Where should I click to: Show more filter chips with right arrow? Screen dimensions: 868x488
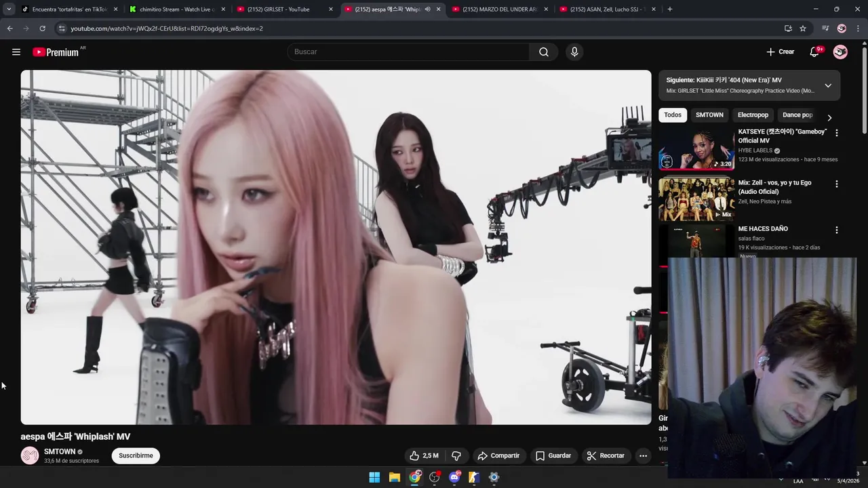point(829,117)
